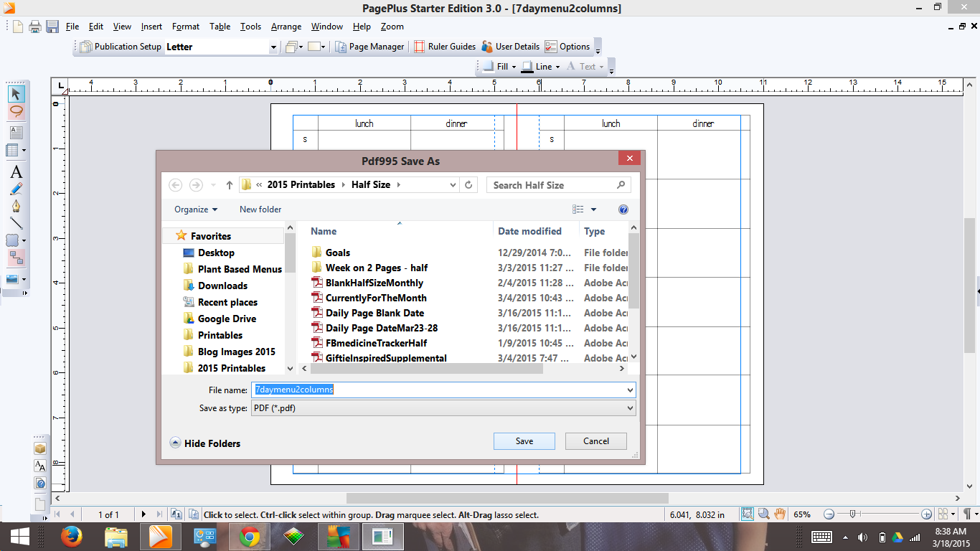Click the text style AA icon
Screen dimensions: 980x551
[x=40, y=466]
